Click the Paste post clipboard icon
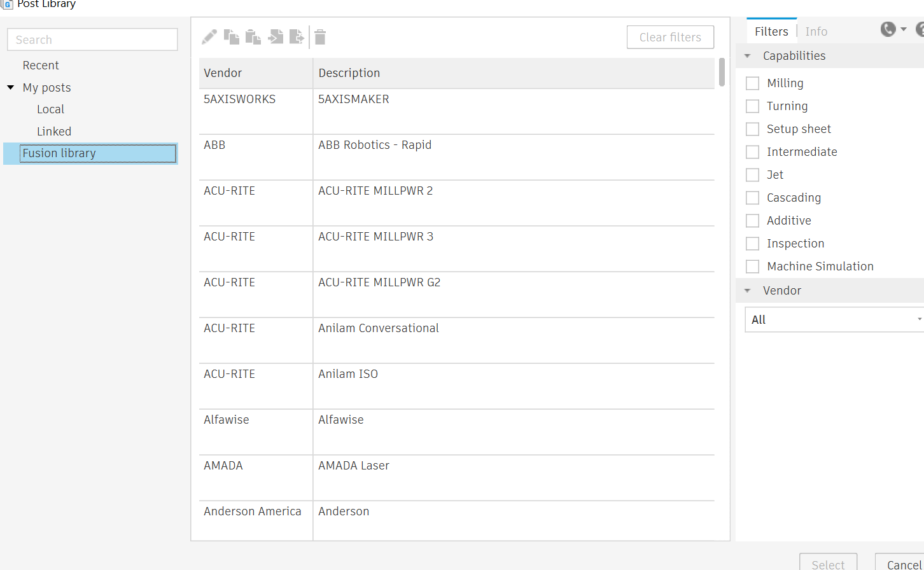 coord(253,37)
